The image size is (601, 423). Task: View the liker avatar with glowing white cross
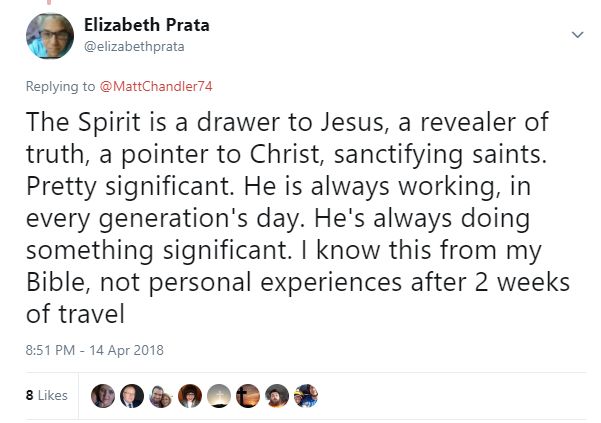pyautogui.click(x=219, y=395)
